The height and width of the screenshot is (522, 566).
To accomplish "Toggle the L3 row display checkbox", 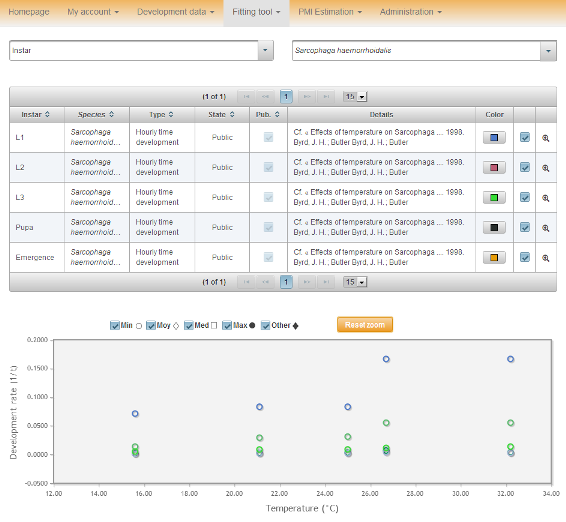I will (524, 197).
